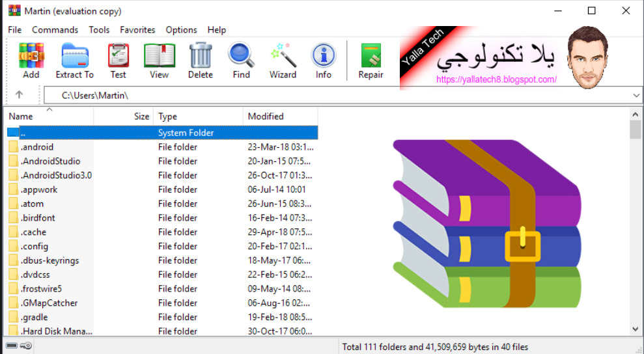
Task: Select the '..' System Folder row
Action: 162,133
